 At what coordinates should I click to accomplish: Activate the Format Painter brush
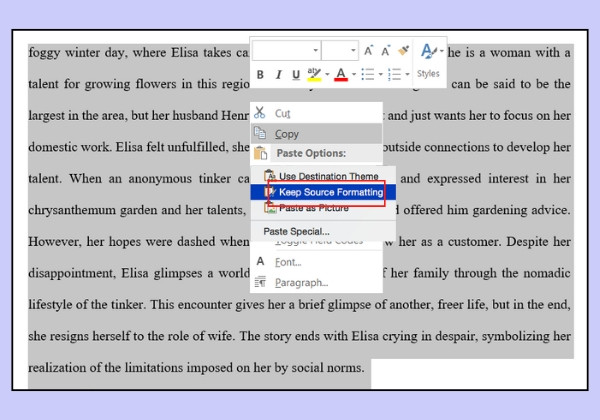(x=403, y=50)
